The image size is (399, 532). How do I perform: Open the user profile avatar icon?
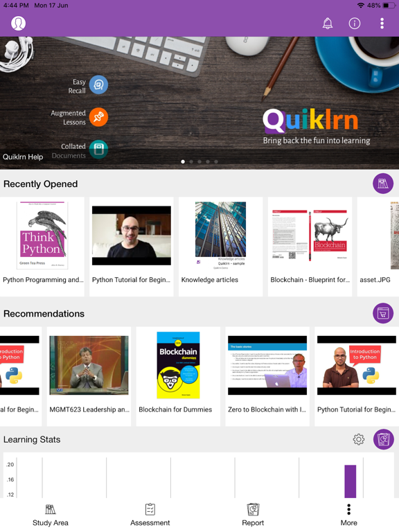(18, 24)
